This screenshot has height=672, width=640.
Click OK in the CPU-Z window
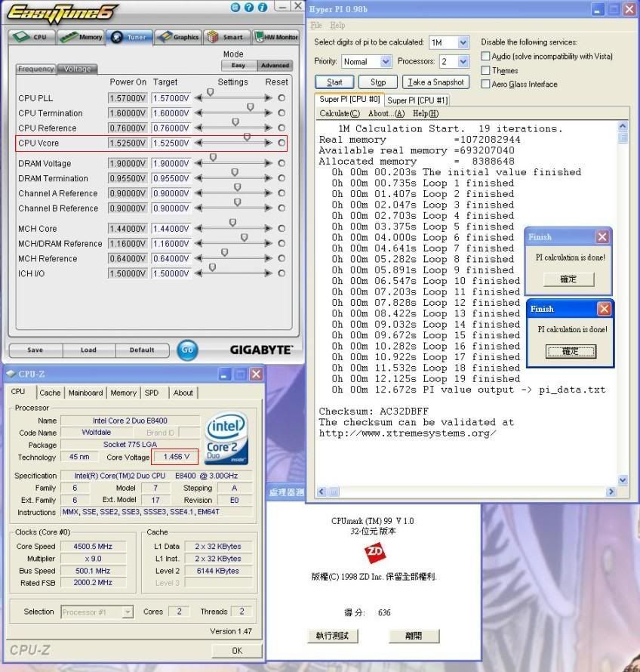[237, 651]
